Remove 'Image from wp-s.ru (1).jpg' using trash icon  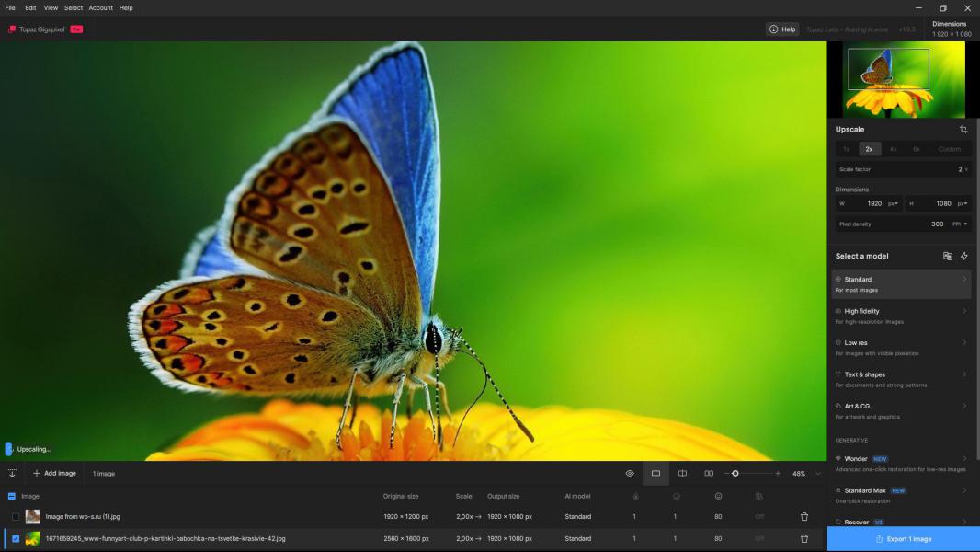[804, 517]
